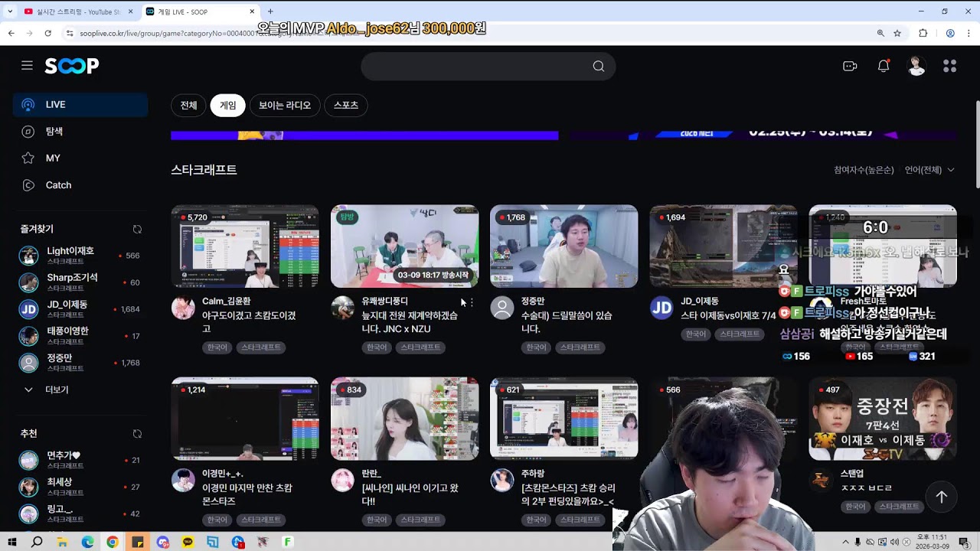Open the 1,694 viewer JD_이제동 thumbnail

point(724,246)
